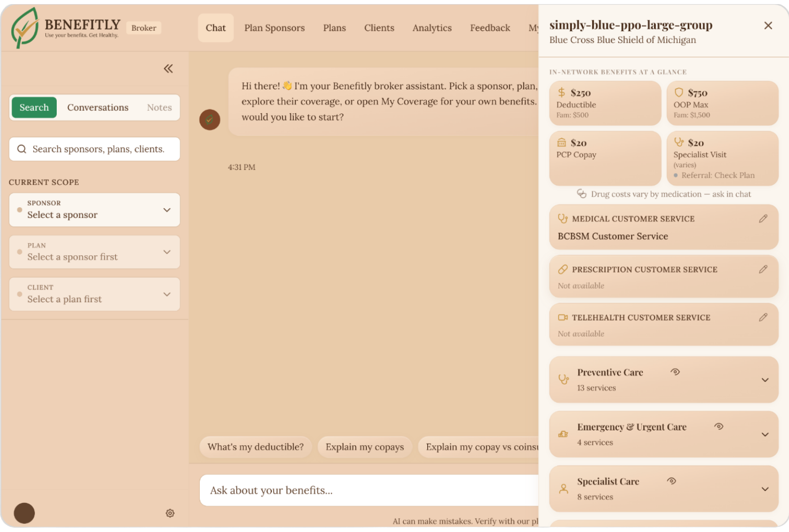Click the video icon by Telehealth Customer Service
The image size is (789, 532).
point(563,317)
